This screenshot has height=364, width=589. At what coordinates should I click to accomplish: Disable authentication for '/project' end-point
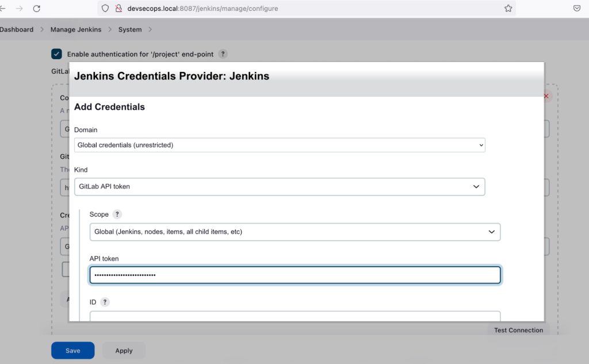[56, 53]
